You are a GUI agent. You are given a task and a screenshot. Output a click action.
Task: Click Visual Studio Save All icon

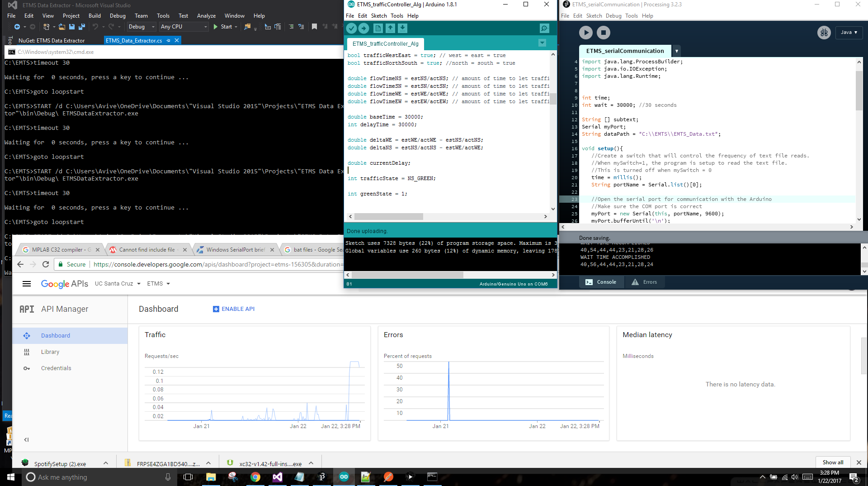(81, 27)
